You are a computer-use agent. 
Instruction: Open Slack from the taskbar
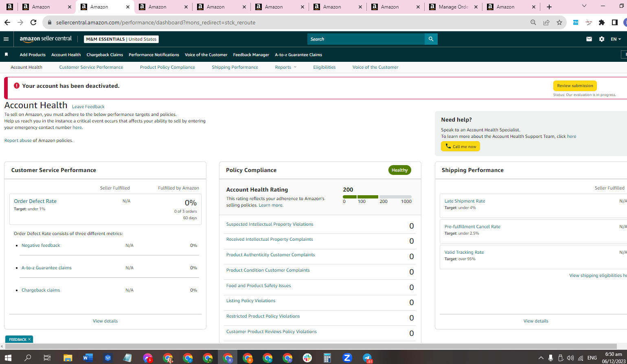[x=307, y=358]
